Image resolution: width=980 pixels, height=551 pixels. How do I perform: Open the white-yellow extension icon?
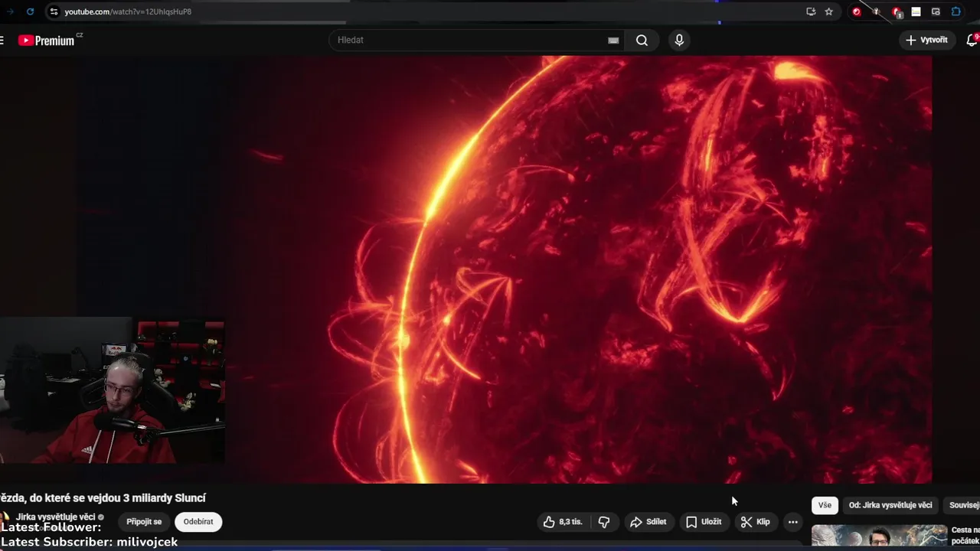(x=916, y=11)
